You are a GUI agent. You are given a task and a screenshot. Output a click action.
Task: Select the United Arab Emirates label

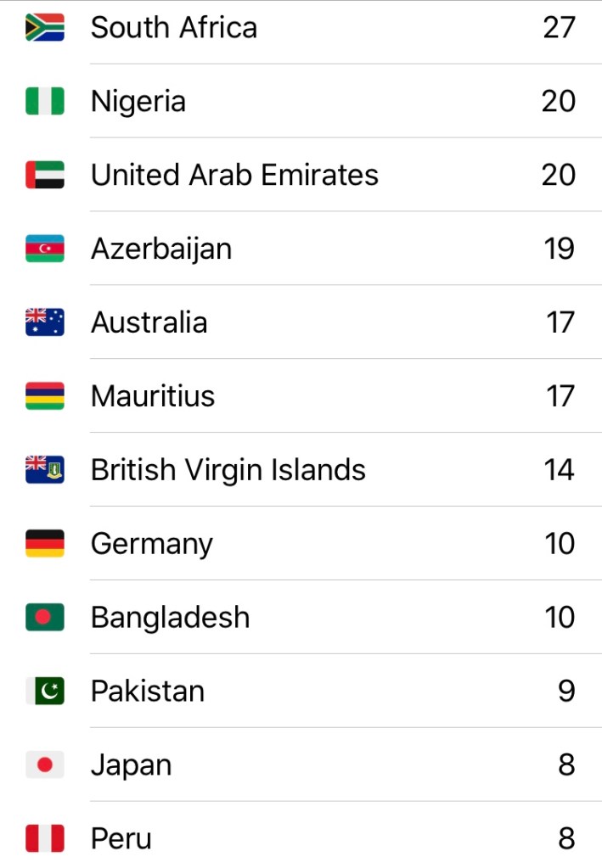[x=234, y=176]
